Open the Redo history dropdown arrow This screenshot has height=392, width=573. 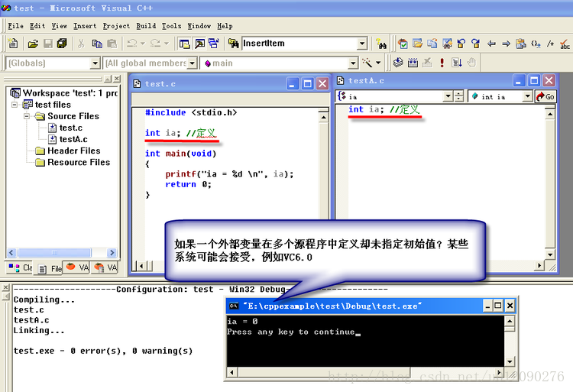(167, 44)
